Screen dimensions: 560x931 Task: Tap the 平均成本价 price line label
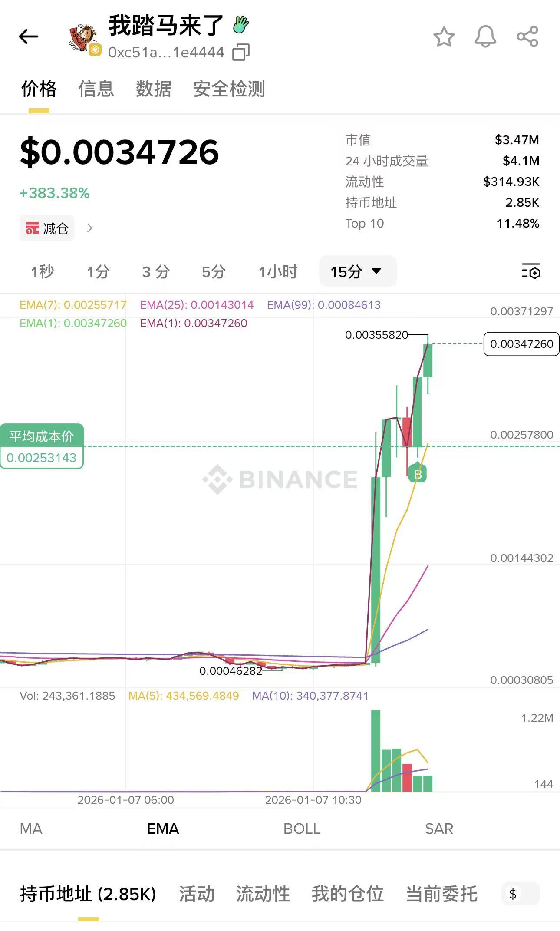(x=42, y=446)
